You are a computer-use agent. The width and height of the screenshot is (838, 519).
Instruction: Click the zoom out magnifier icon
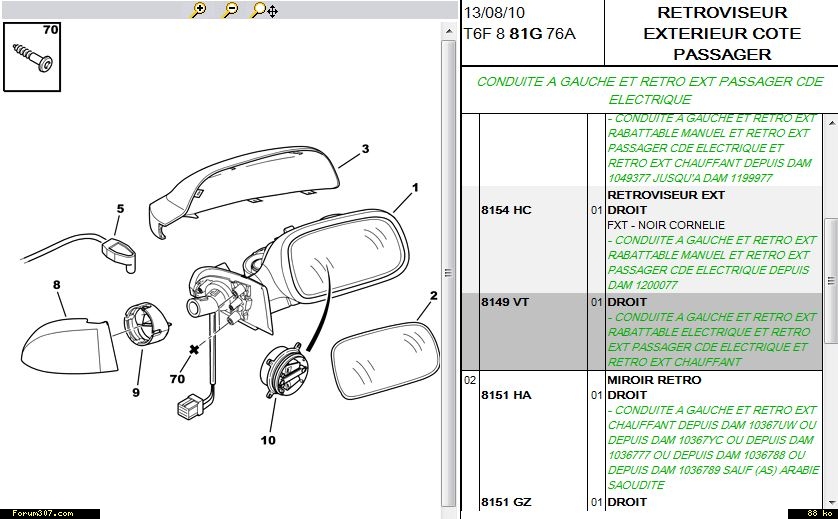click(230, 10)
